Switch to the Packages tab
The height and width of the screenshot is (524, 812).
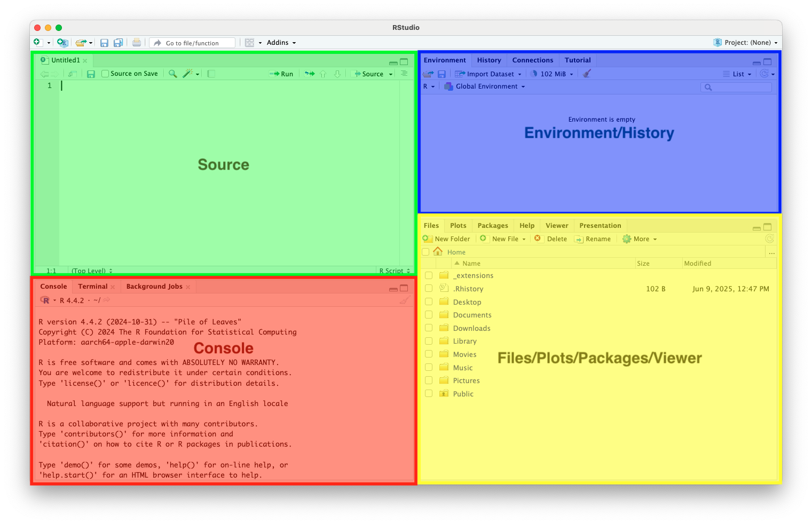click(x=492, y=226)
